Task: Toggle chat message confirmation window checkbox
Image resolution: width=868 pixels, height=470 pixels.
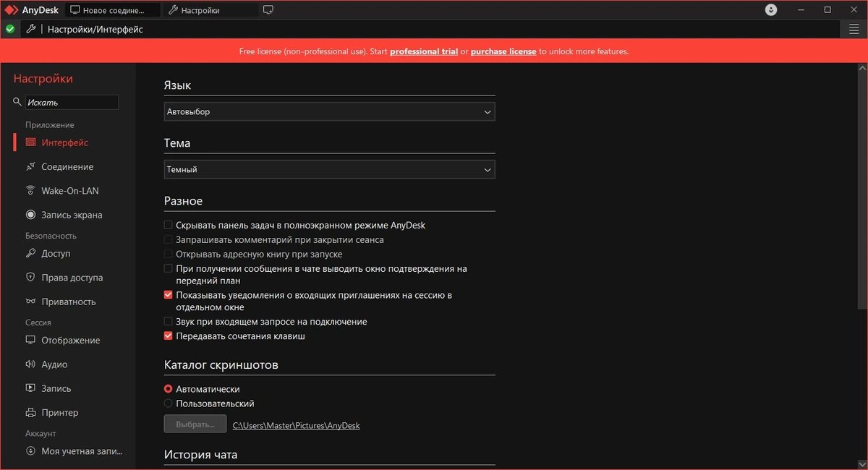Action: pos(169,268)
